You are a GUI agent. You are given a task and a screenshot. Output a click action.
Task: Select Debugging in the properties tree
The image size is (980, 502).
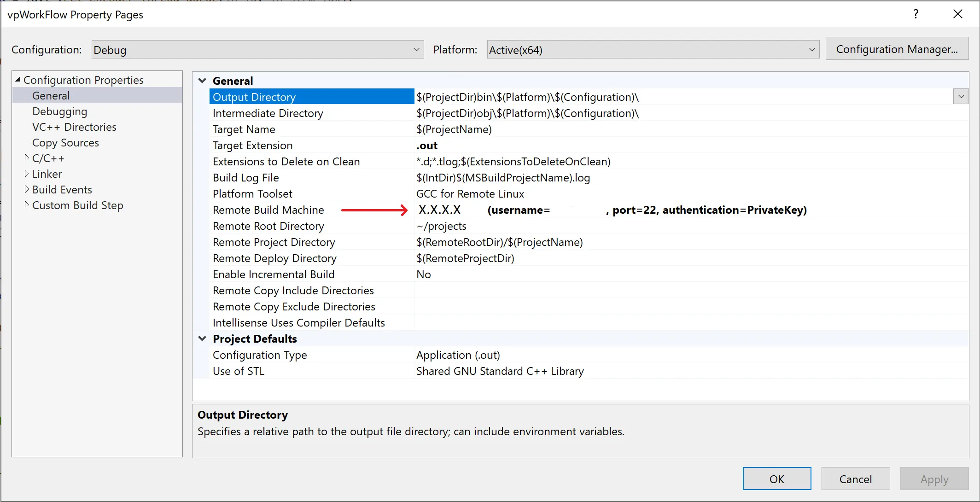click(x=59, y=111)
